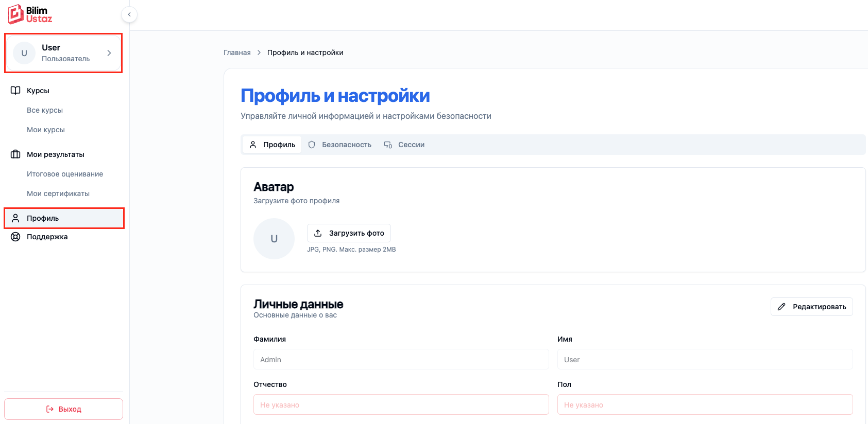Navigate to Главная in the breadcrumb
The width and height of the screenshot is (868, 424).
[237, 52]
